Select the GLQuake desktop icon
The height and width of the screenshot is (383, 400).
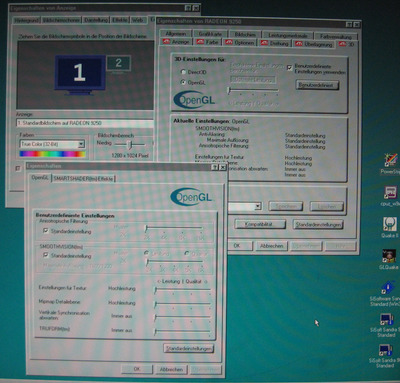[x=389, y=259]
